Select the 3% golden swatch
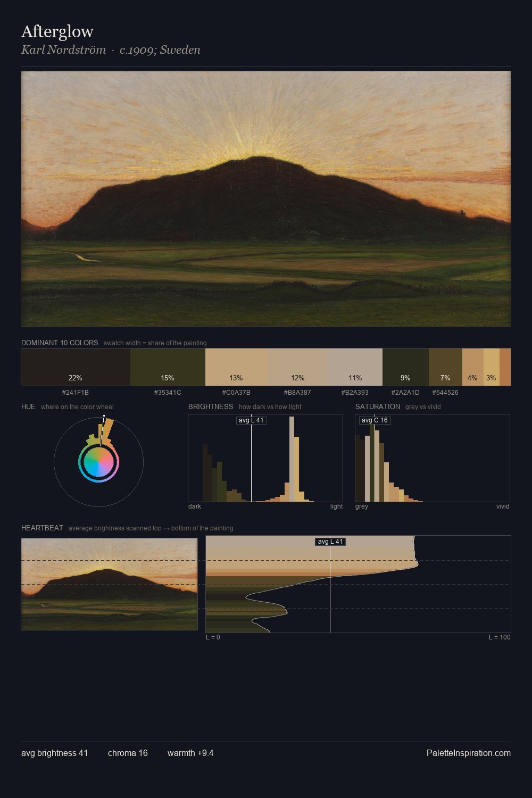The image size is (532, 798). tap(491, 367)
